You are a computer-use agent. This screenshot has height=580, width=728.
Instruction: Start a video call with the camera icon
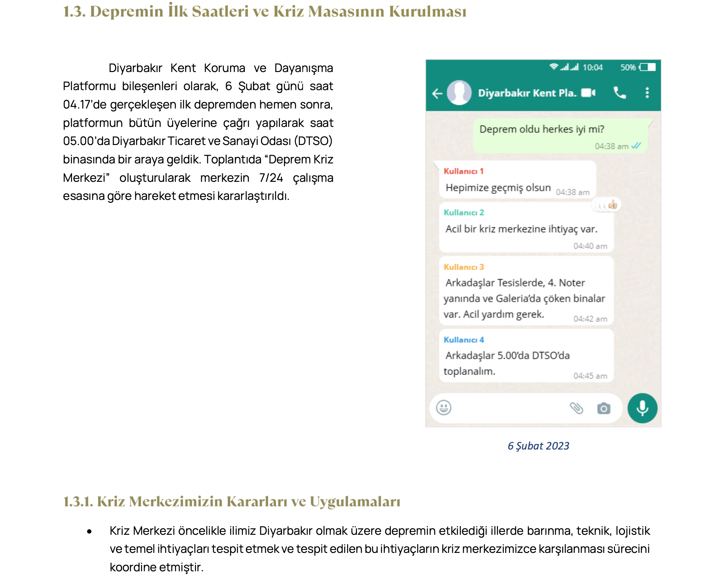tap(588, 92)
